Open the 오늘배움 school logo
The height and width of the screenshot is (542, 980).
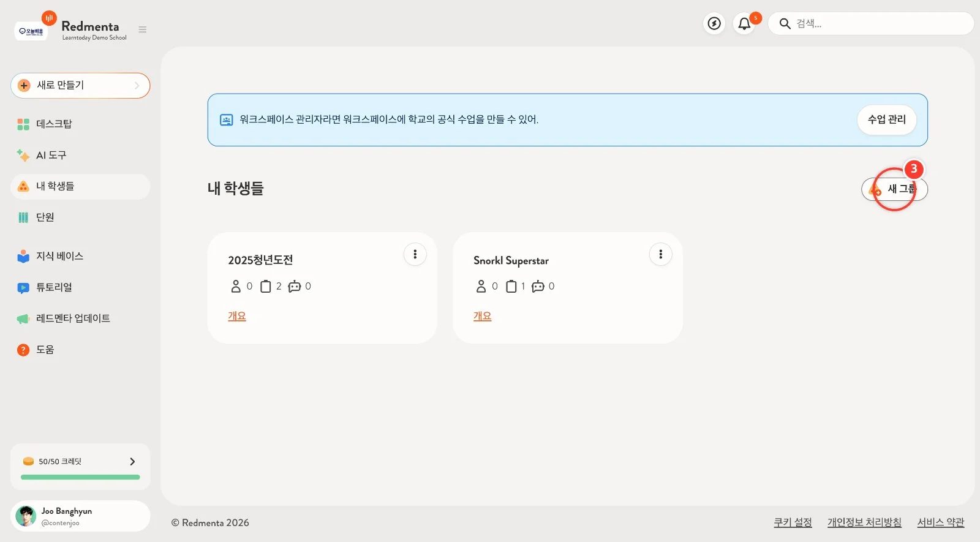click(31, 31)
